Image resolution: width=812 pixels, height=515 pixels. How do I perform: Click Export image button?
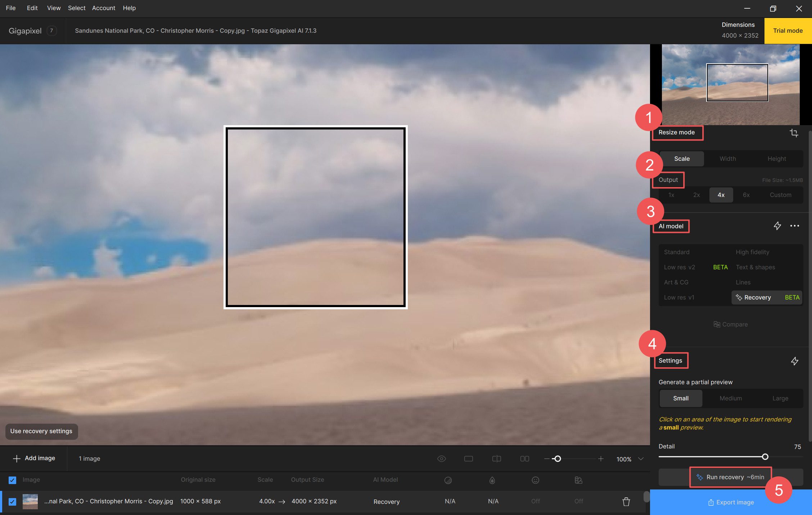point(731,502)
